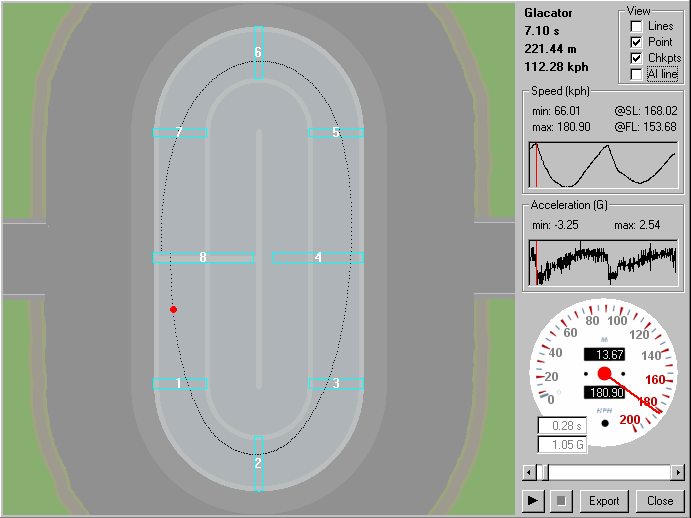Click checkpoint 6 marker on track

point(258,52)
